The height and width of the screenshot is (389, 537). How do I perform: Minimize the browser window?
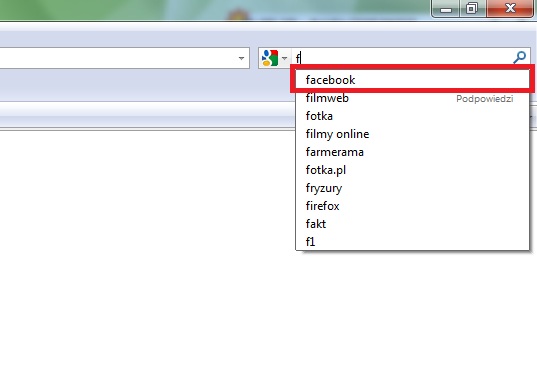click(x=446, y=8)
